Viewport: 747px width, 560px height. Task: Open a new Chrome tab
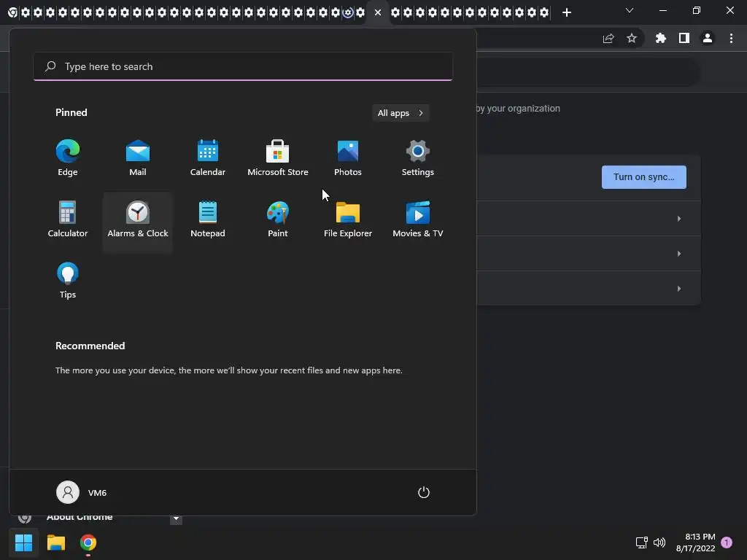pos(566,12)
